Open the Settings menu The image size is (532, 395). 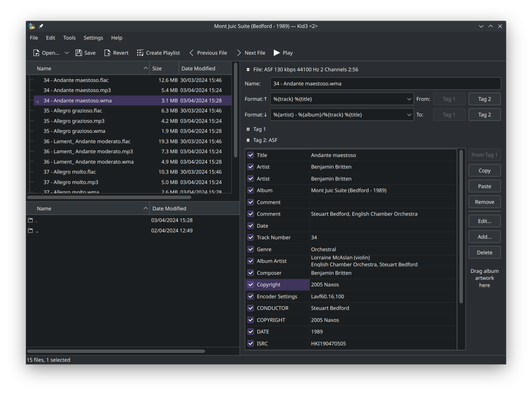tap(93, 38)
